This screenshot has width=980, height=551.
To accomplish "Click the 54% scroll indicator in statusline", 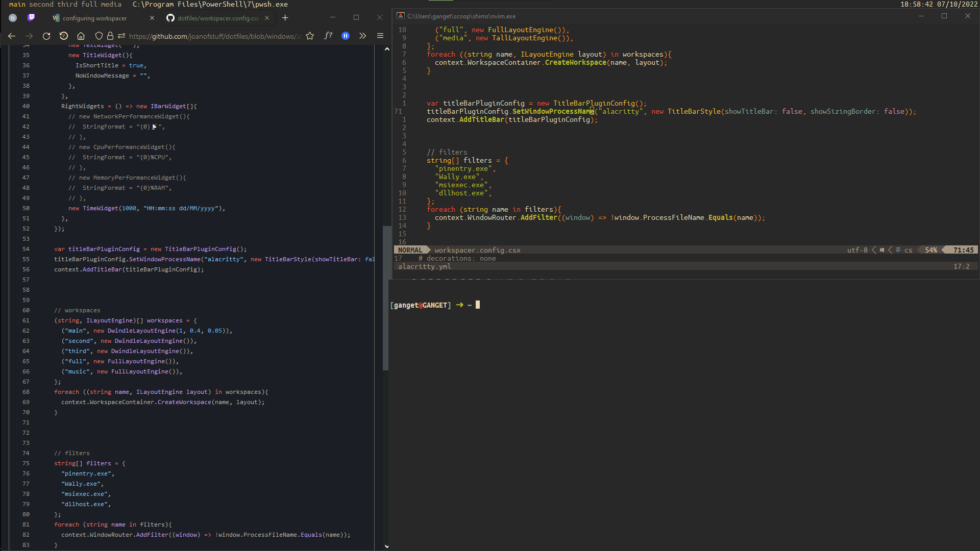I will pos(930,250).
